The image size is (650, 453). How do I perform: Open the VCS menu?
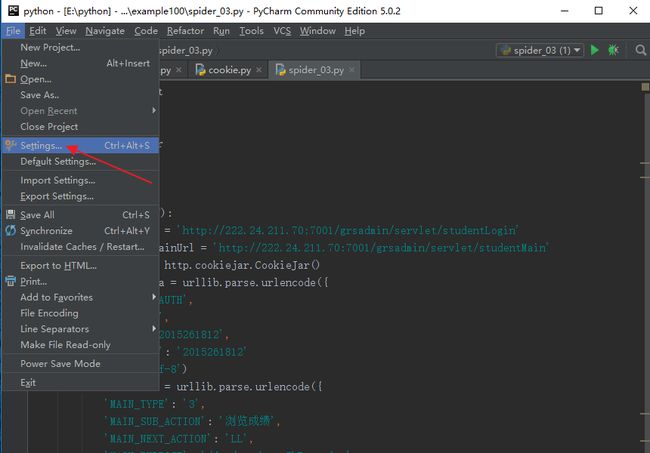(282, 31)
